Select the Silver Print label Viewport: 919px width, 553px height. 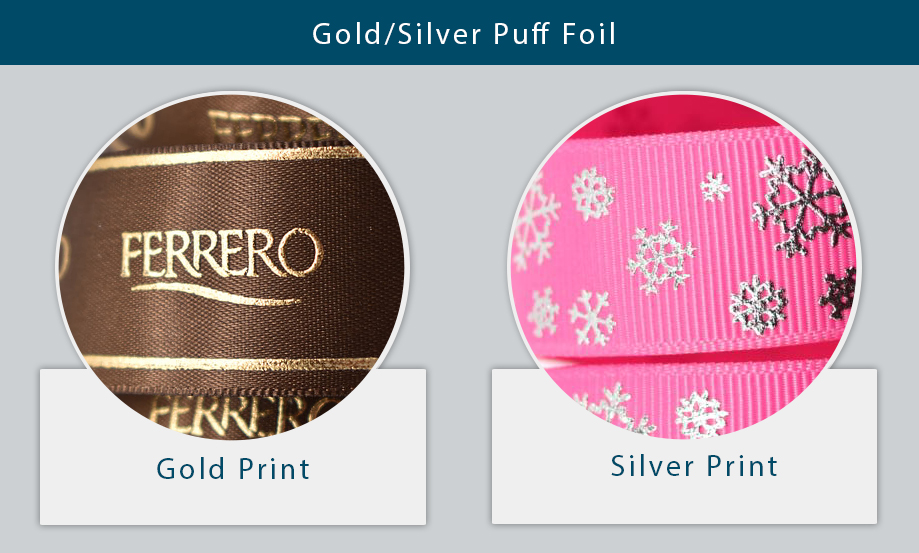point(694,466)
